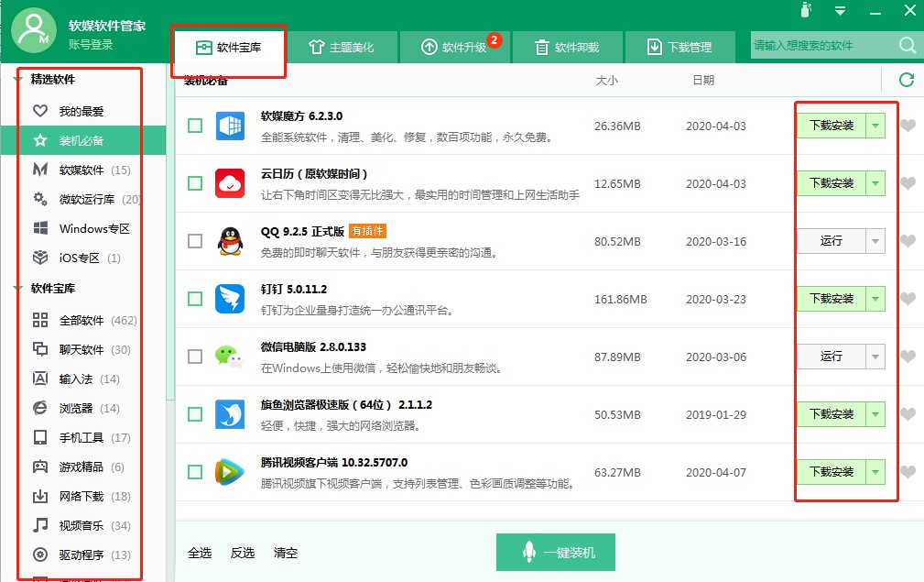The height and width of the screenshot is (582, 924).
Task: Open the 下载管理 tab
Action: click(679, 47)
